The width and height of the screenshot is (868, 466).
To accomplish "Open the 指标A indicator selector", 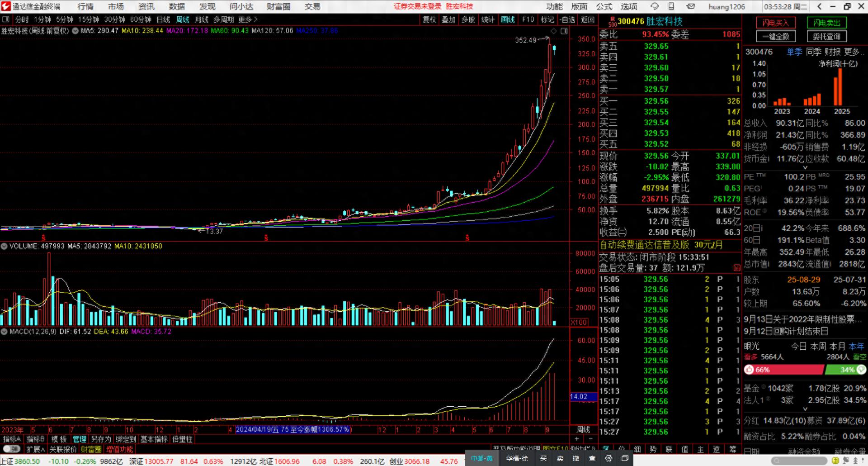I will pos(12,439).
